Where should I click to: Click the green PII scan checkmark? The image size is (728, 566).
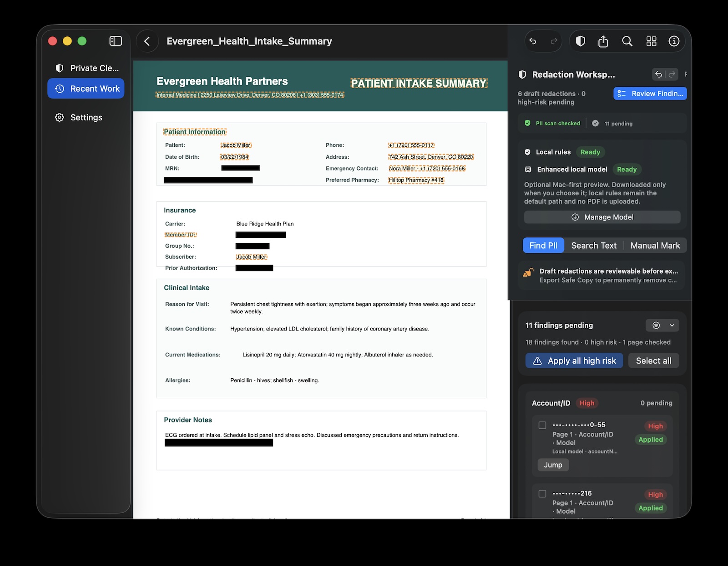coord(527,123)
